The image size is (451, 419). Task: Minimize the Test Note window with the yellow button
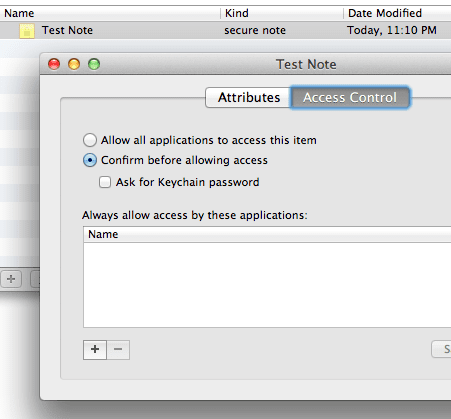point(74,64)
